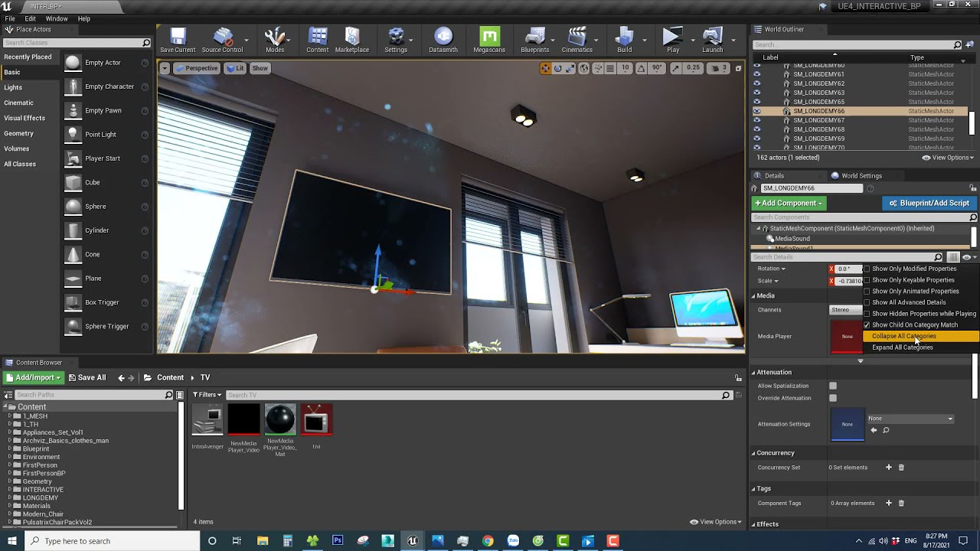The width and height of the screenshot is (980, 551).
Task: Uncheck Show Child On Category Match
Action: (867, 325)
